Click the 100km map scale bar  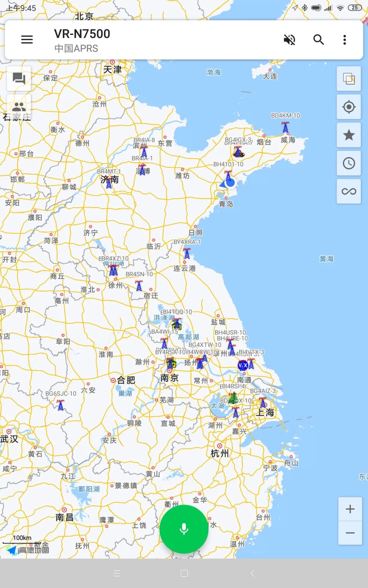(x=22, y=540)
